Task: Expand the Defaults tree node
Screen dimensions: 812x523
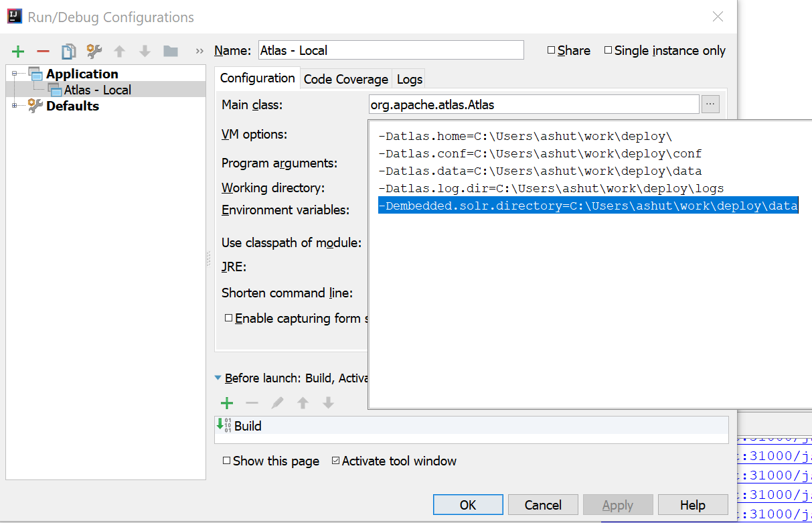Action: (14, 106)
